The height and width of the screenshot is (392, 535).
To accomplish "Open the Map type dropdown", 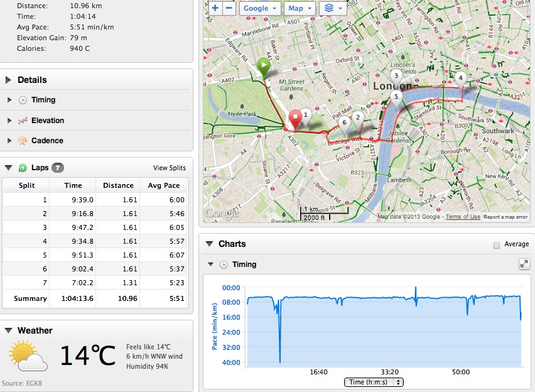I will pos(300,8).
